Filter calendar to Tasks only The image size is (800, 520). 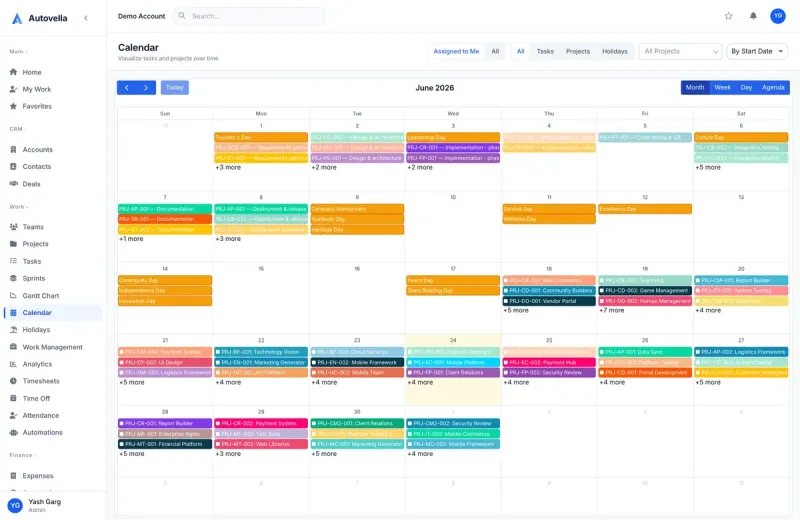545,52
